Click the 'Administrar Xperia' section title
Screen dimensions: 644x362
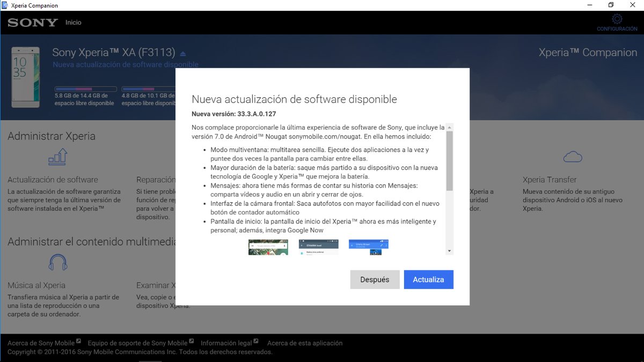click(x=52, y=136)
